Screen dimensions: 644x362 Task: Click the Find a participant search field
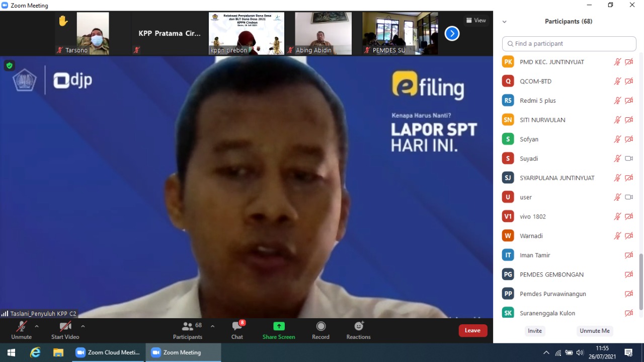point(569,44)
